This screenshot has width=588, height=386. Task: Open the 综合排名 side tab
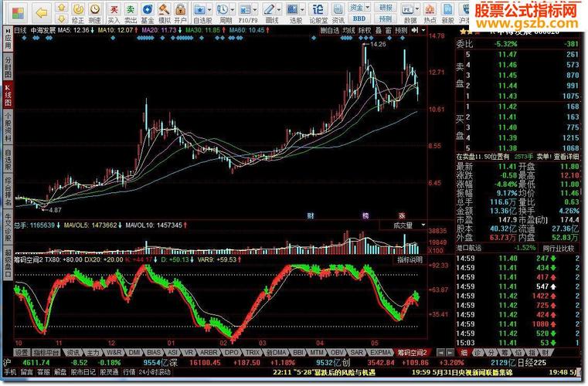8,191
